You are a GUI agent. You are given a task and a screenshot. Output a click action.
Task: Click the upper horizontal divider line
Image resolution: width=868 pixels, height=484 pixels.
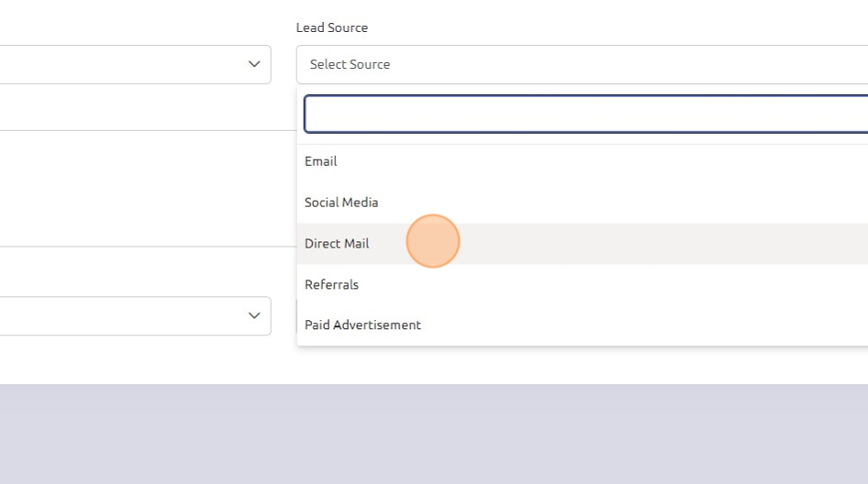pos(138,130)
